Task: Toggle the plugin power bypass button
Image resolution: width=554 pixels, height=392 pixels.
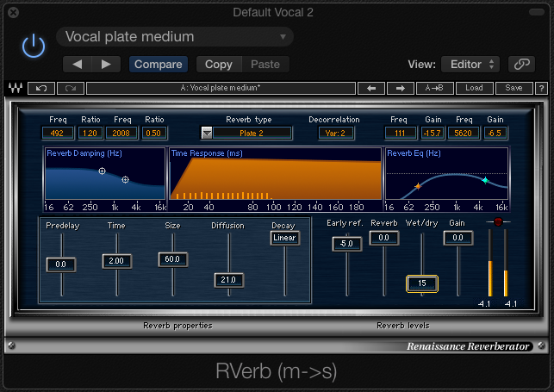Action: (x=34, y=46)
